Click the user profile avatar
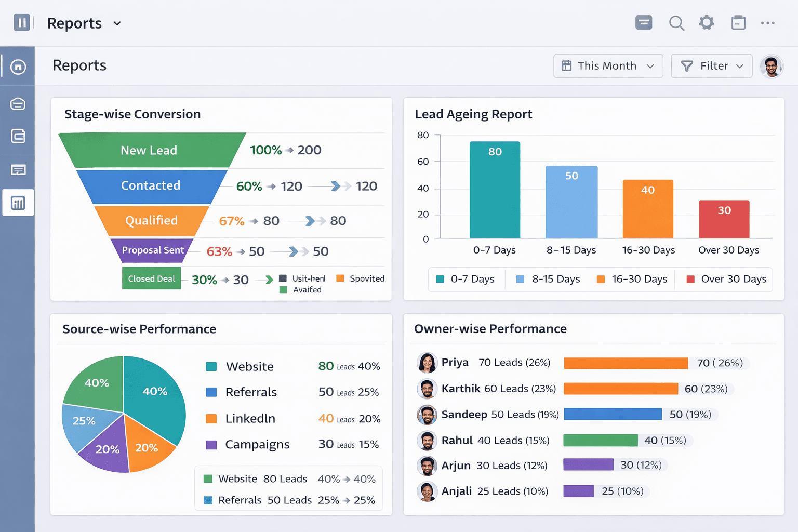 (x=772, y=66)
